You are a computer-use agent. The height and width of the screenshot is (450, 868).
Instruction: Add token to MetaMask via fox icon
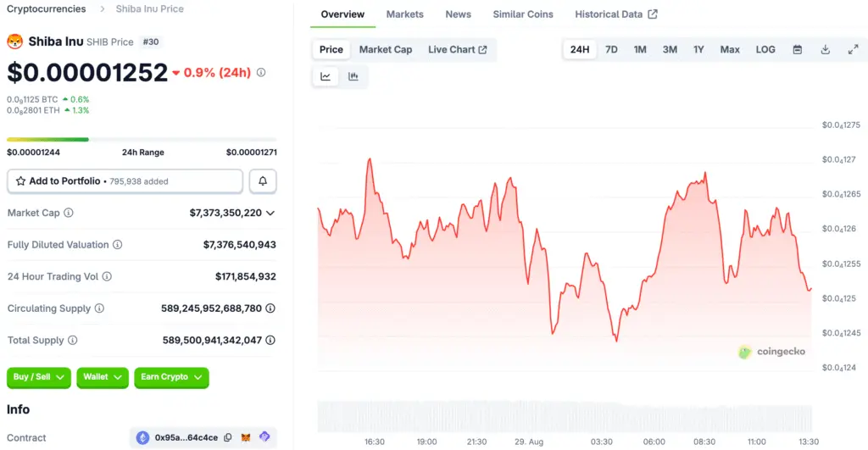coord(246,438)
